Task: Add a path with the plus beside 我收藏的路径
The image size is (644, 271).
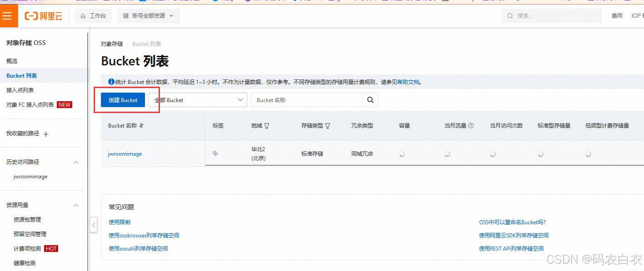Action: pos(45,134)
